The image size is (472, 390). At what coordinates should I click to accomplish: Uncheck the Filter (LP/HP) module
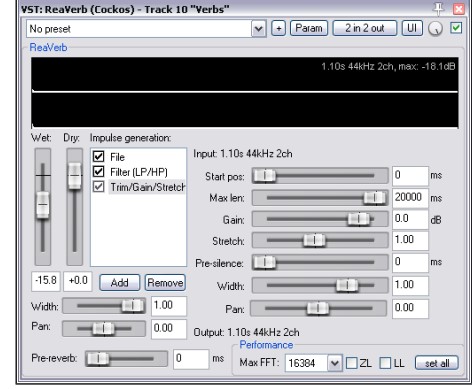[x=98, y=172]
